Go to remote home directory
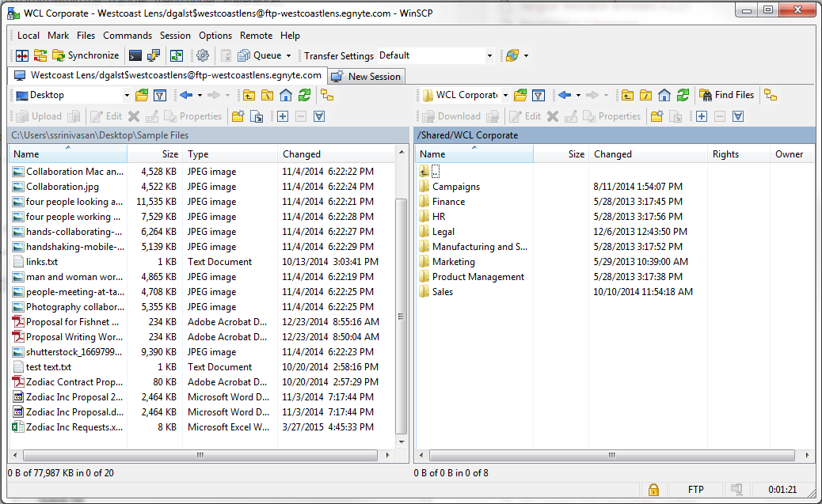This screenshot has width=822, height=504. coord(664,95)
